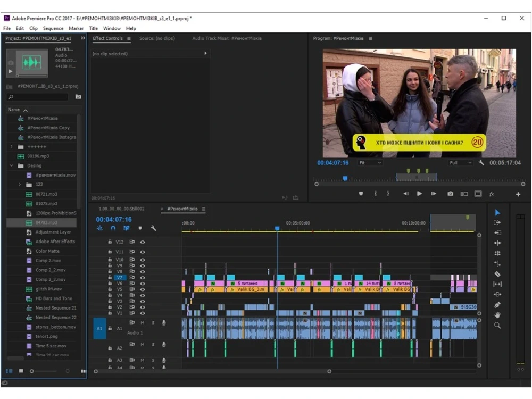
Task: Click Export Frame camera icon
Action: (450, 194)
